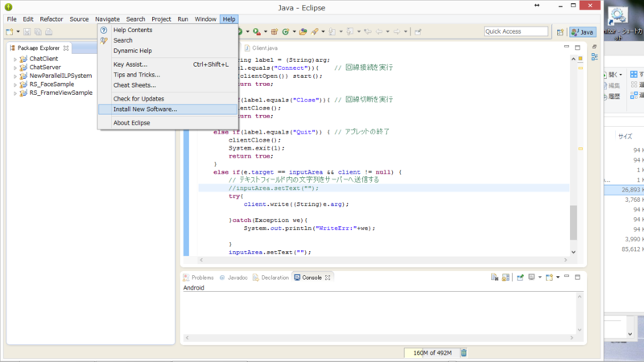Switch to the Declaration tab
Image resolution: width=644 pixels, height=362 pixels.
pos(270,278)
